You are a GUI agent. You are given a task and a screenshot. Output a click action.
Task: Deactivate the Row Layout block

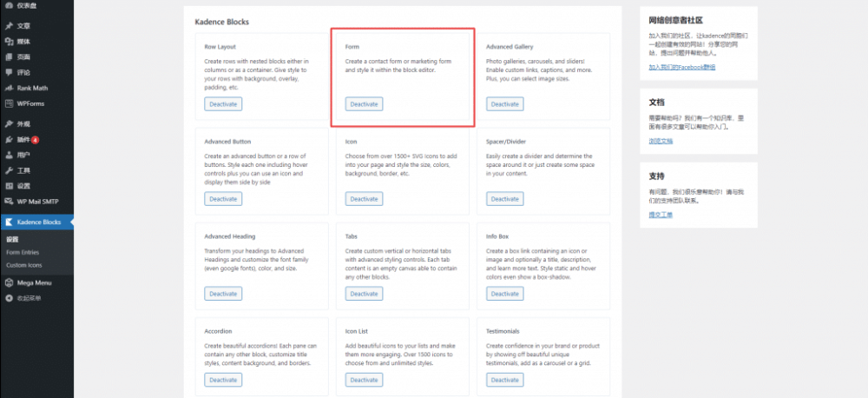pyautogui.click(x=223, y=104)
